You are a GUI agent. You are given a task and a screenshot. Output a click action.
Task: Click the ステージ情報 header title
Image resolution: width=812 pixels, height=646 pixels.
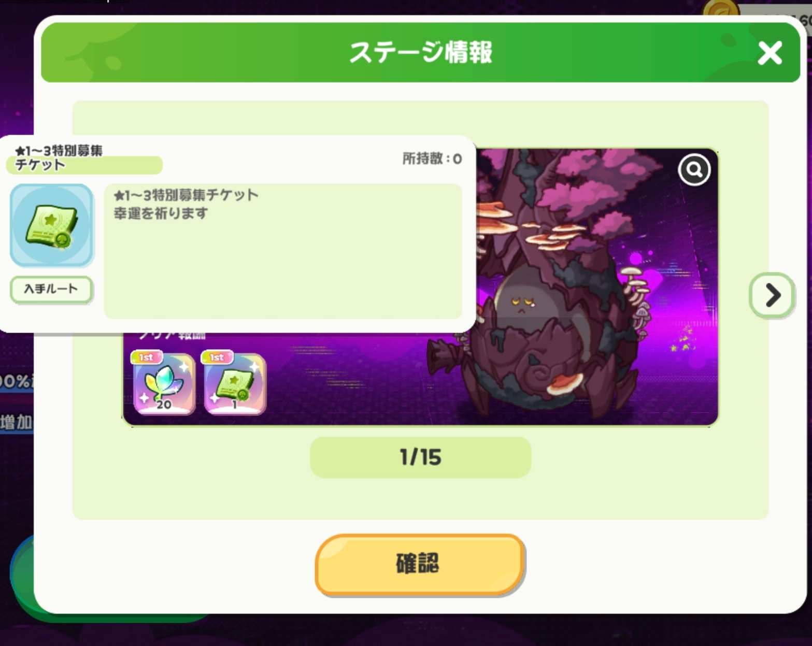click(420, 52)
